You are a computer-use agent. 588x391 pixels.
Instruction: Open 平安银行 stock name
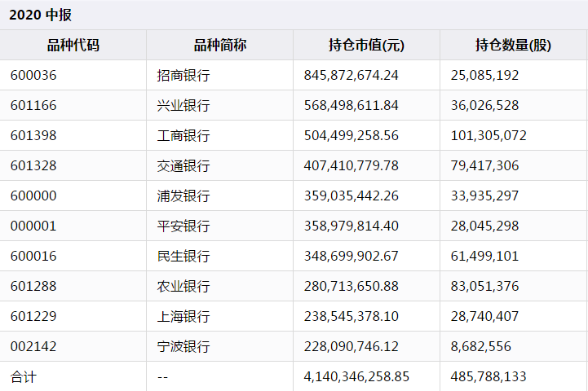(x=183, y=226)
